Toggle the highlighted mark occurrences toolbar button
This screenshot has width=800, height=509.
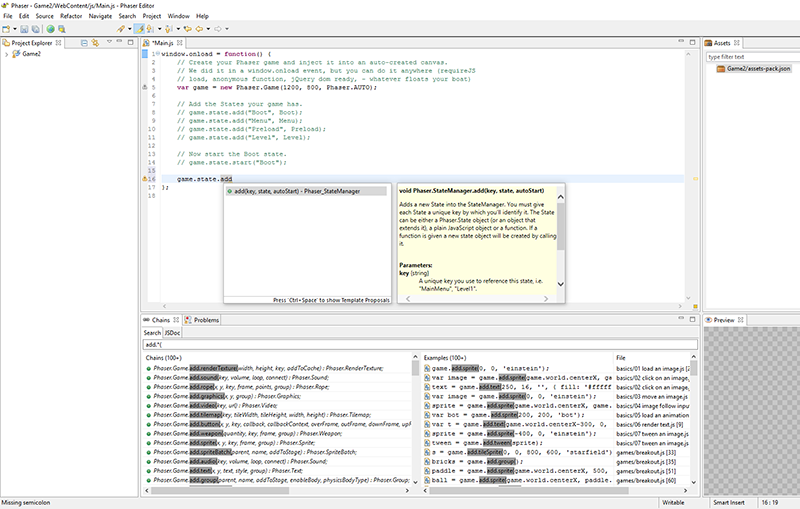point(139,30)
